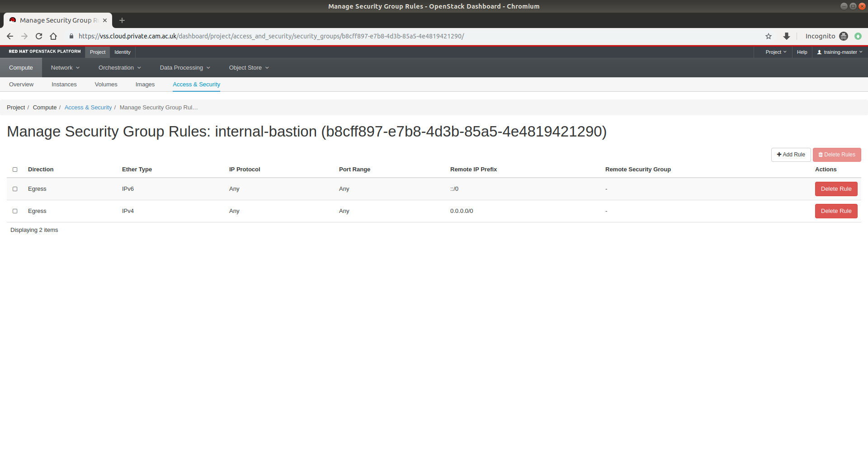Click the green update extension icon
This screenshot has width=868, height=476.
(x=858, y=36)
